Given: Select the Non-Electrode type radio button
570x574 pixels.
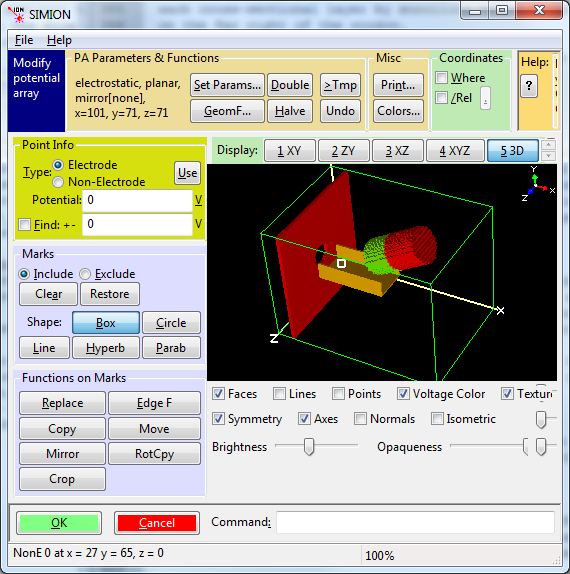Looking at the screenshot, I should pos(58,182).
